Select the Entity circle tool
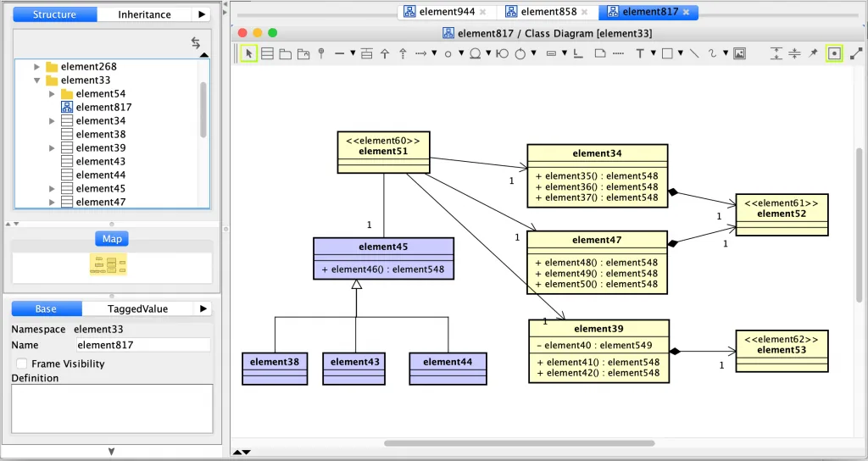The width and height of the screenshot is (868, 461). pyautogui.click(x=475, y=53)
